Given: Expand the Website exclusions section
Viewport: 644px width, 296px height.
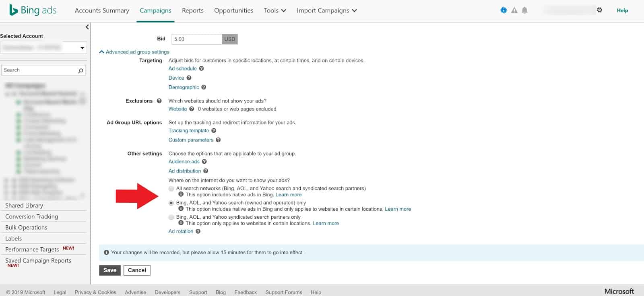Looking at the screenshot, I should [x=178, y=109].
